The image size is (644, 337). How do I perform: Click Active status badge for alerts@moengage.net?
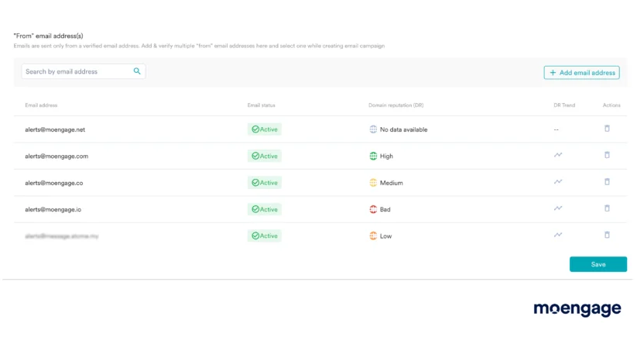click(265, 129)
